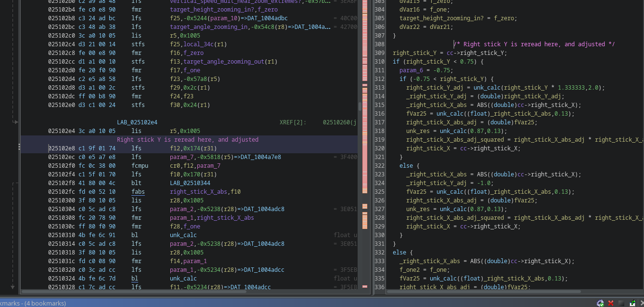Click the gear with green checkmark icon

[600, 303]
